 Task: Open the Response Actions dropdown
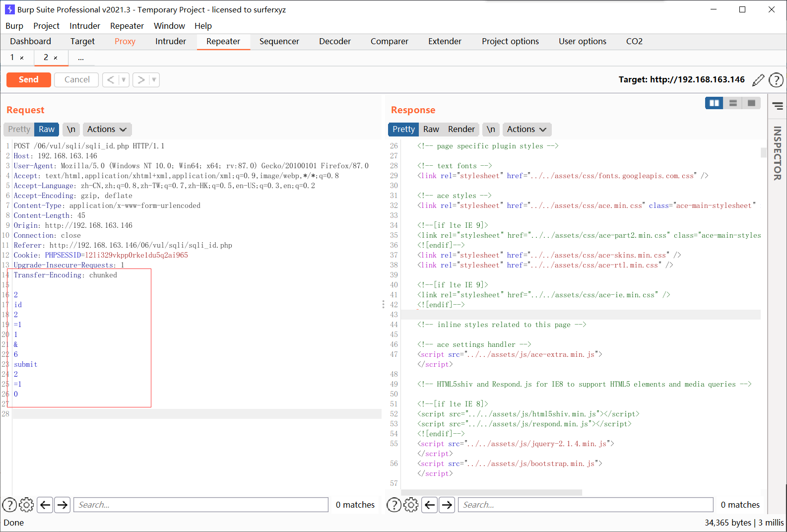526,129
